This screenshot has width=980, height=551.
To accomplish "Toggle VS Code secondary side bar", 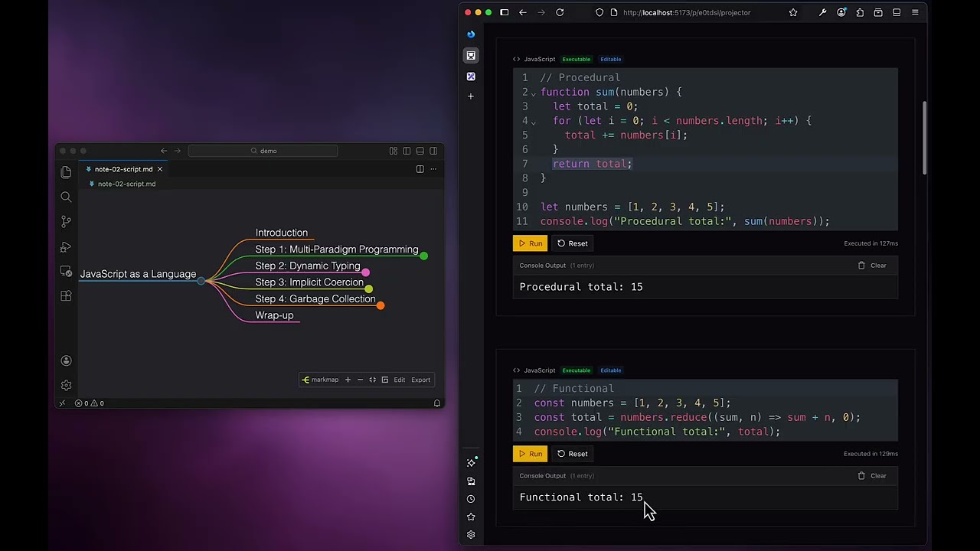I will (433, 151).
